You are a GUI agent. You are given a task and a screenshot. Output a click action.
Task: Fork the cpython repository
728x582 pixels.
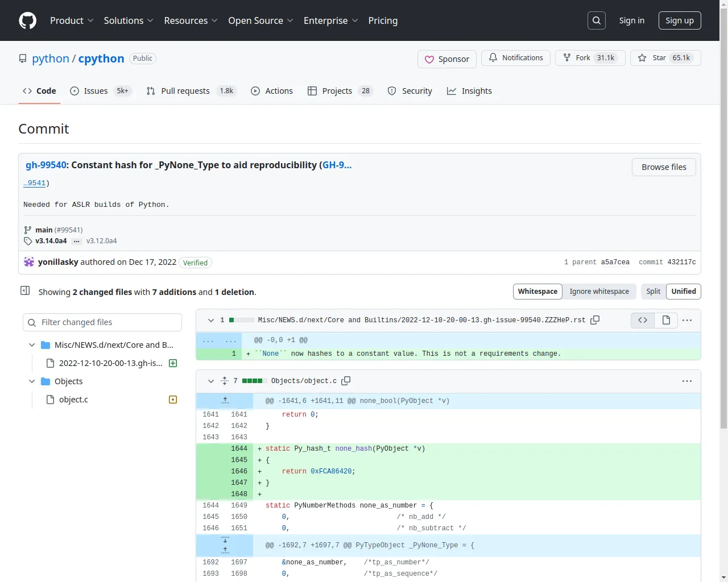[590, 58]
